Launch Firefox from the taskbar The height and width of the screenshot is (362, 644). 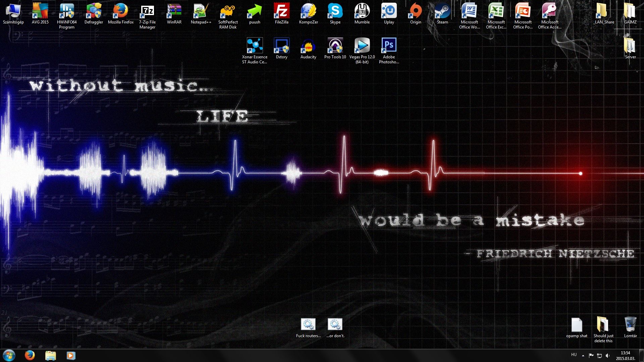(30, 355)
